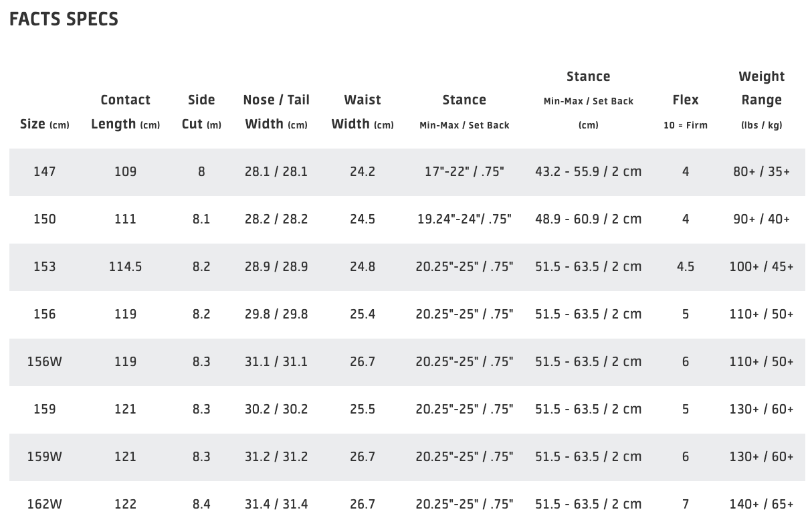Click the Side Cut column header

pos(201,112)
